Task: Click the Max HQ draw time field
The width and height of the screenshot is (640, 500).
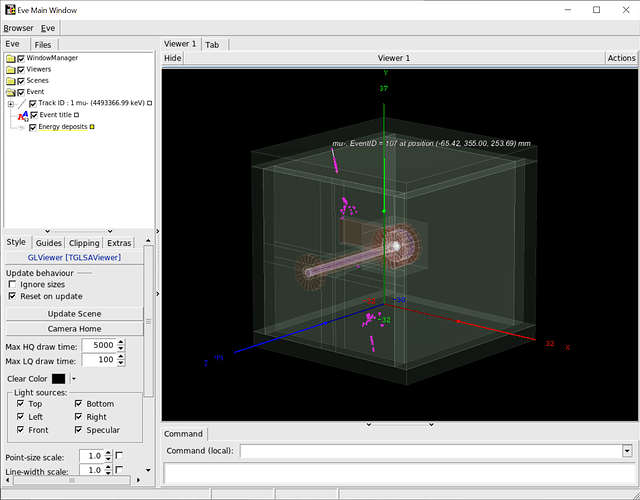Action: [x=99, y=345]
